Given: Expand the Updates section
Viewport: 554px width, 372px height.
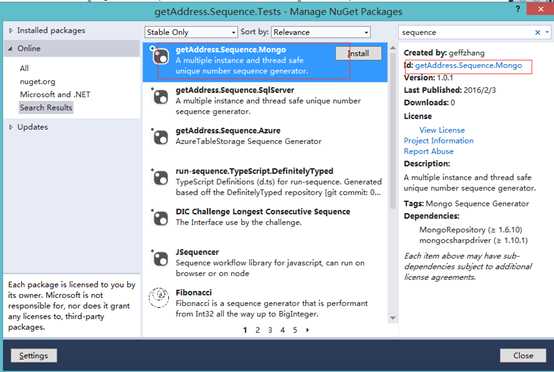Looking at the screenshot, I should [x=11, y=127].
